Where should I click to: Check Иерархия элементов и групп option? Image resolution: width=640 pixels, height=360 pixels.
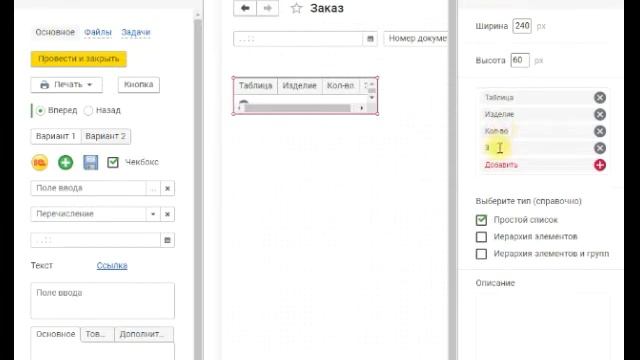[x=481, y=254]
